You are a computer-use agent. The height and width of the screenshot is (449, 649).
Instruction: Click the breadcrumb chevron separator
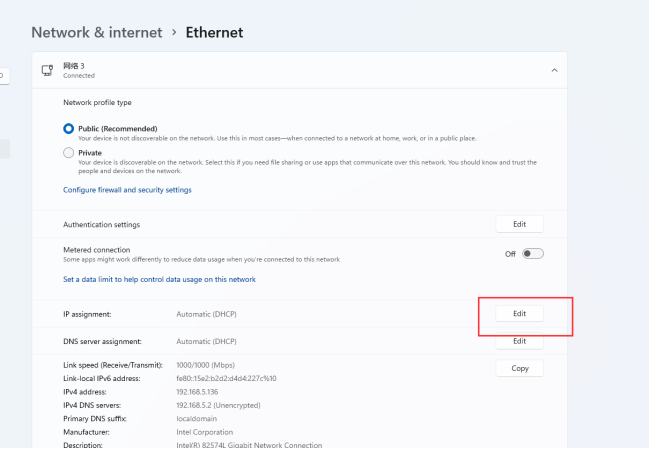[x=174, y=32]
